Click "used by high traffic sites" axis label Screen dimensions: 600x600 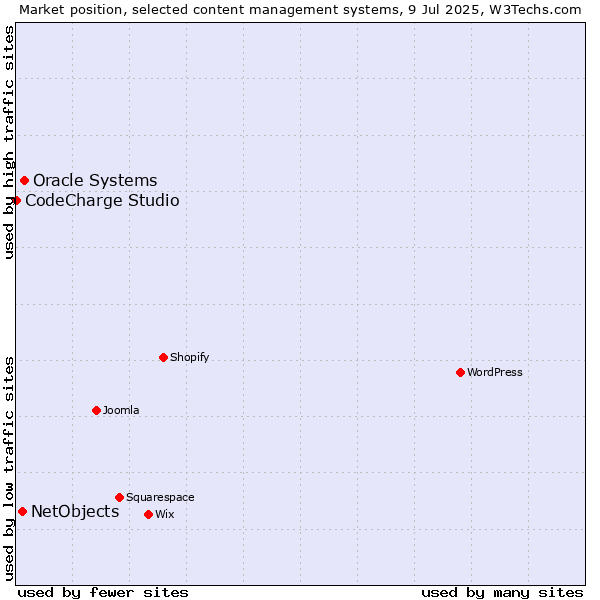pyautogui.click(x=8, y=142)
